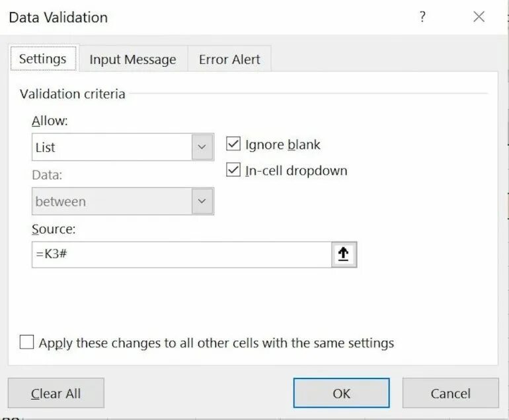Click the Help question mark icon

[x=422, y=18]
